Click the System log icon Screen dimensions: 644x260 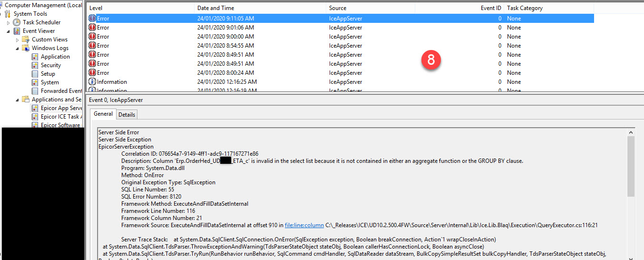[35, 82]
